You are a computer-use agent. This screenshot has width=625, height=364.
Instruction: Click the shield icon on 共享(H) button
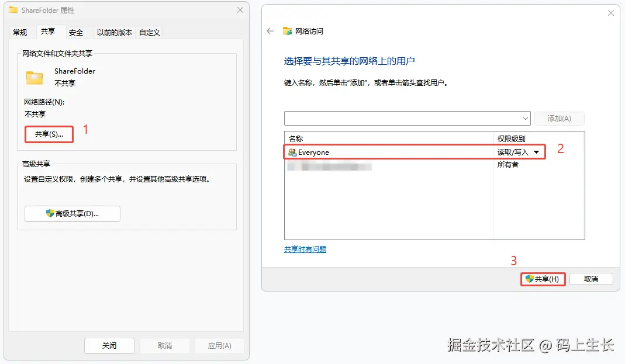click(x=530, y=279)
